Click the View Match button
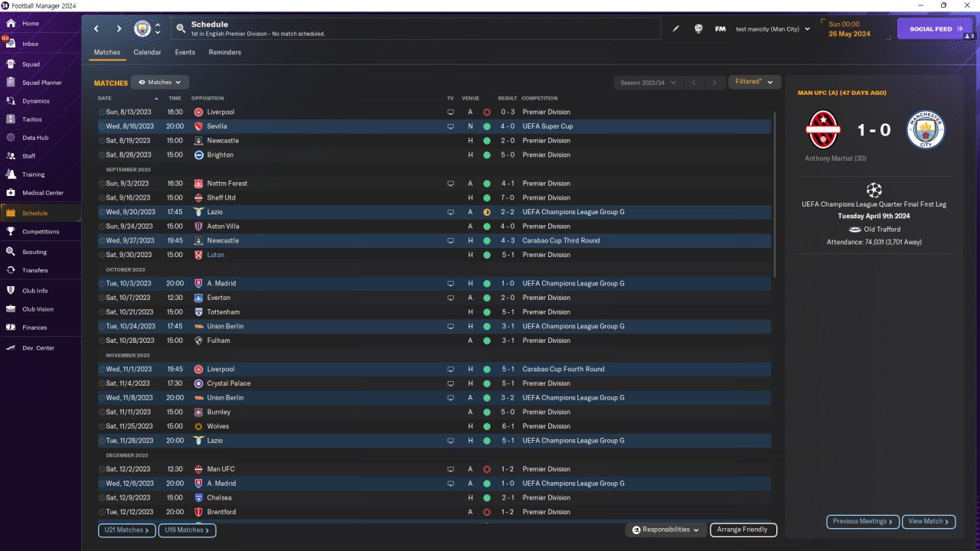Image resolution: width=980 pixels, height=551 pixels. click(x=929, y=521)
